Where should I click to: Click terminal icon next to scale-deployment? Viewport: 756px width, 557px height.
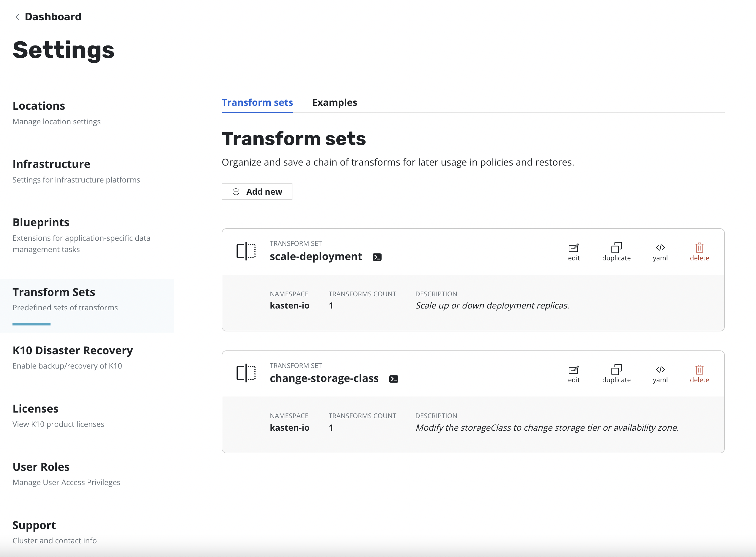point(377,257)
